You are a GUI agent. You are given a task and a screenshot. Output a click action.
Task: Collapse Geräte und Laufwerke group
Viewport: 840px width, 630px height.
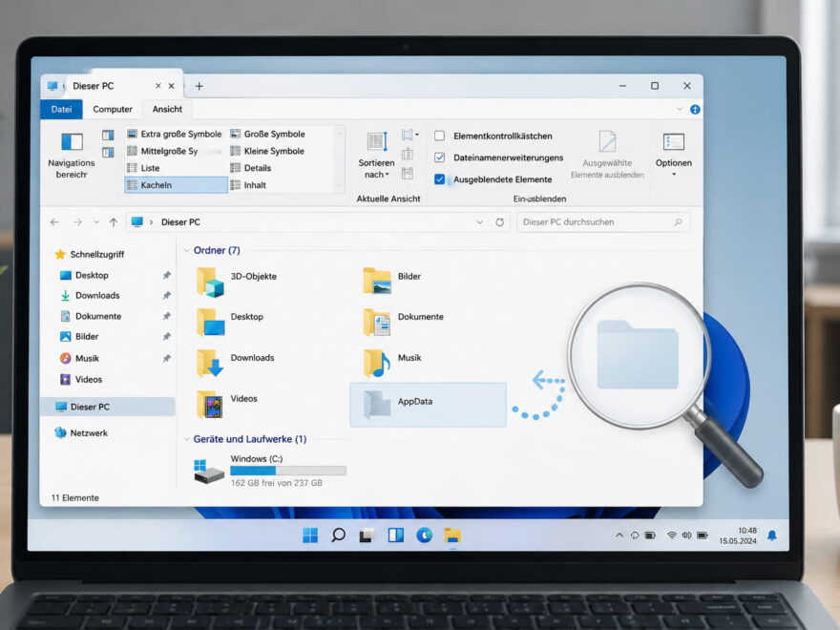pyautogui.click(x=187, y=439)
